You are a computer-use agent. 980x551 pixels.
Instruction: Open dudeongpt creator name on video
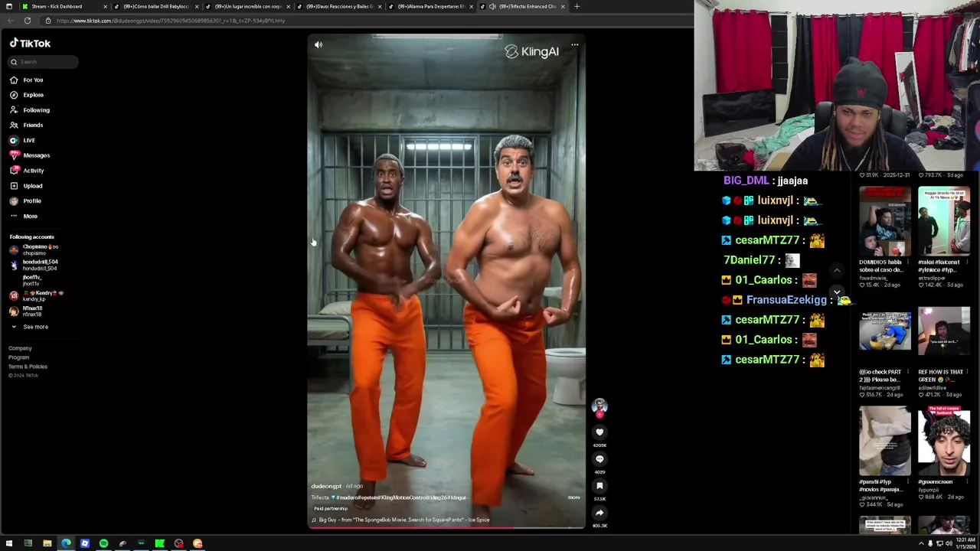point(326,487)
